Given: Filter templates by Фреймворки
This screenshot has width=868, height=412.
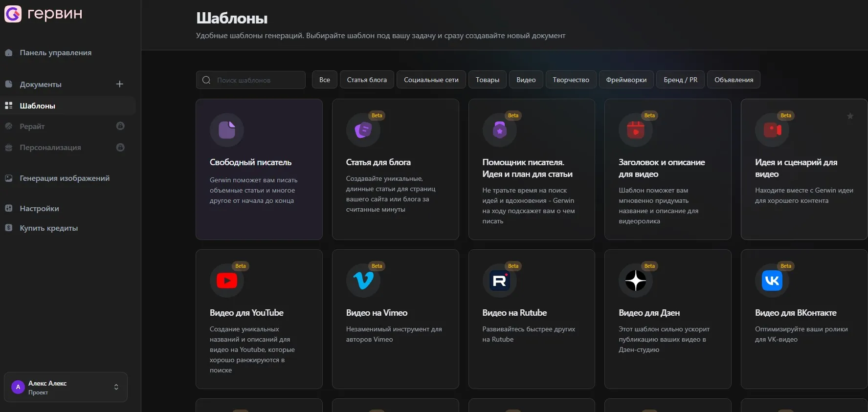Looking at the screenshot, I should pyautogui.click(x=626, y=80).
